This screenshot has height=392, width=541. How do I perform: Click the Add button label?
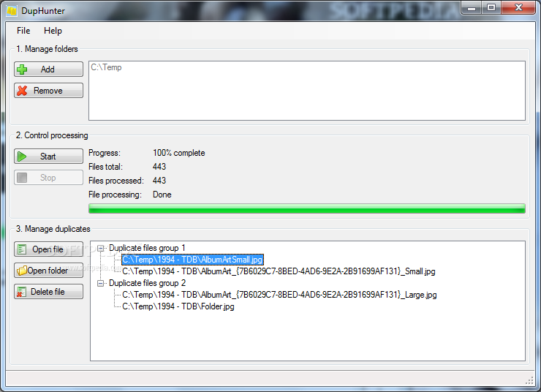pyautogui.click(x=48, y=69)
